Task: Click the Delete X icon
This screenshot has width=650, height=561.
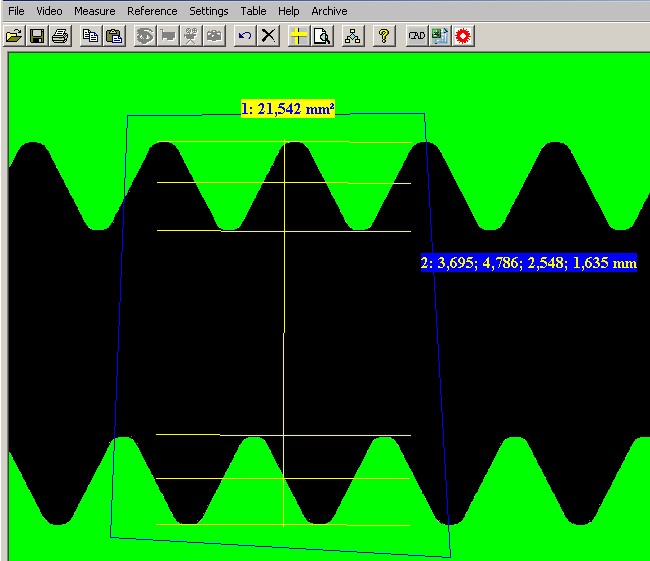Action: click(268, 36)
